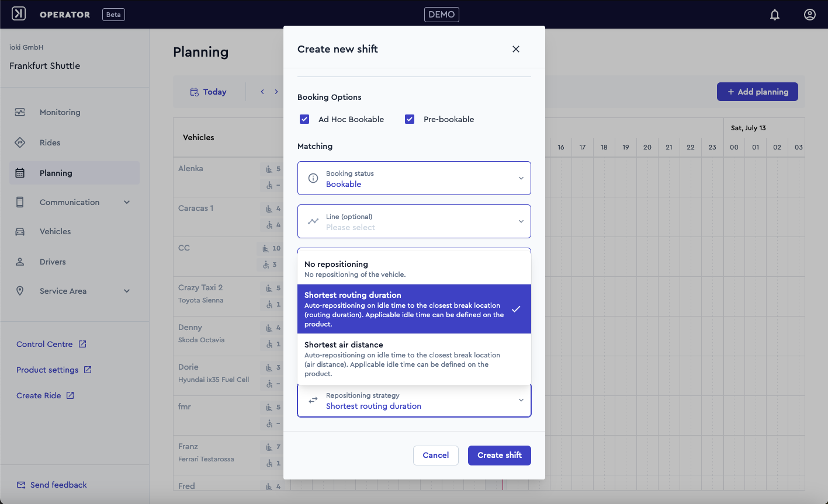Image resolution: width=828 pixels, height=504 pixels.
Task: Click the Cancel button
Action: tap(436, 456)
